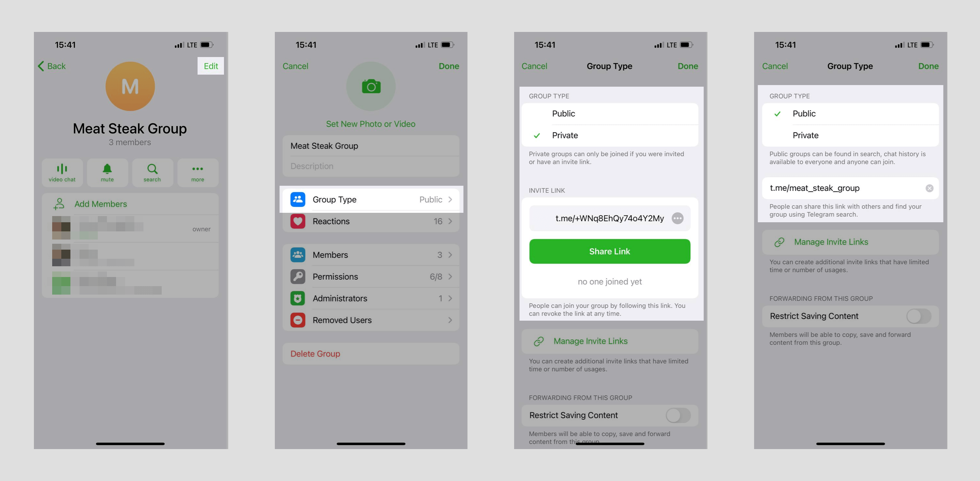The image size is (980, 481).
Task: Tap Edit button on group profile
Action: tap(211, 66)
